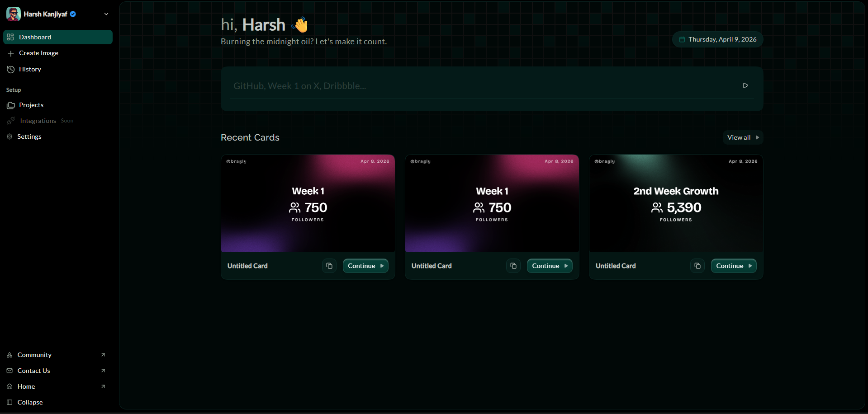Open the Contact Us link
868x414 pixels.
(33, 371)
